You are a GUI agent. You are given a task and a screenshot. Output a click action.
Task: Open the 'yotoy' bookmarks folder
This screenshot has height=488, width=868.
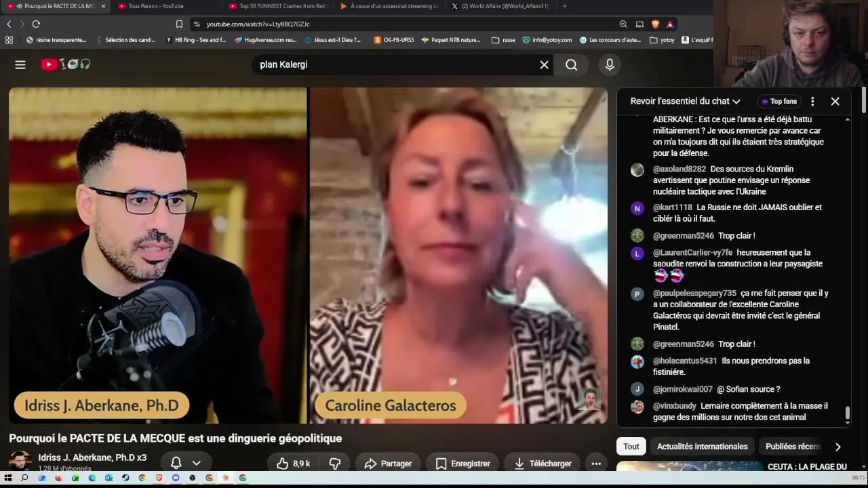click(x=662, y=40)
